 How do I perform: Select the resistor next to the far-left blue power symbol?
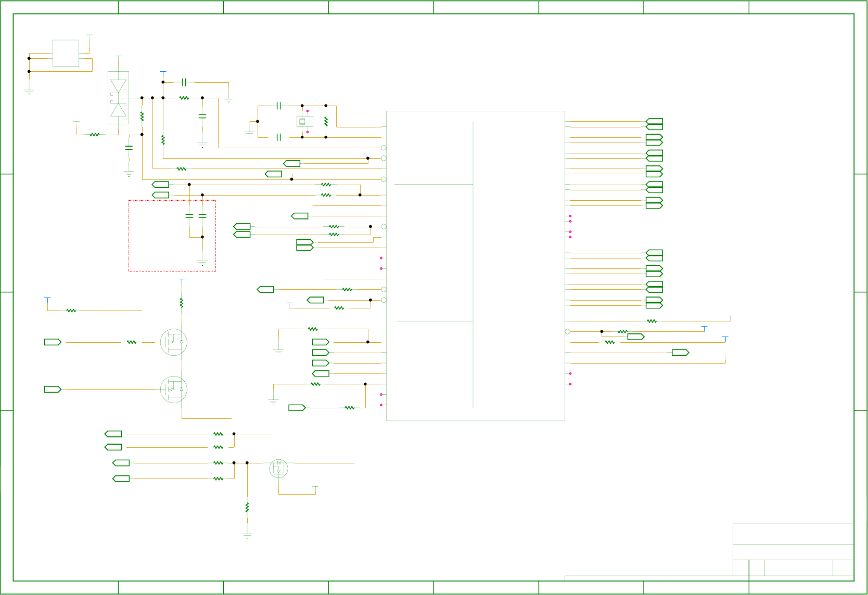tap(71, 311)
